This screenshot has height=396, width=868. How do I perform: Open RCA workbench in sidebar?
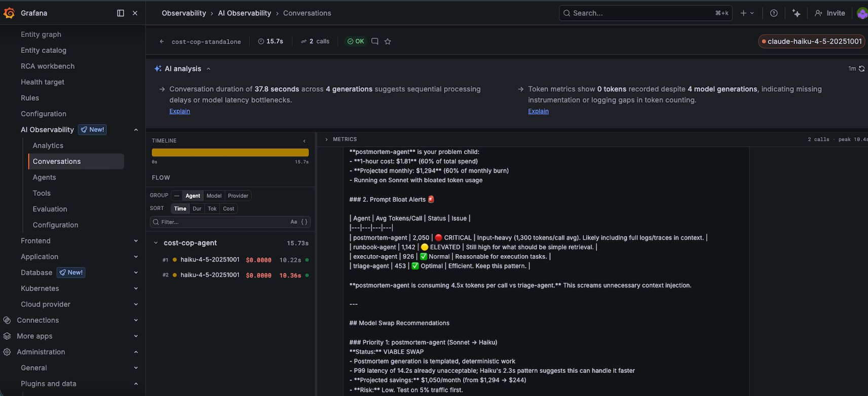coord(48,66)
